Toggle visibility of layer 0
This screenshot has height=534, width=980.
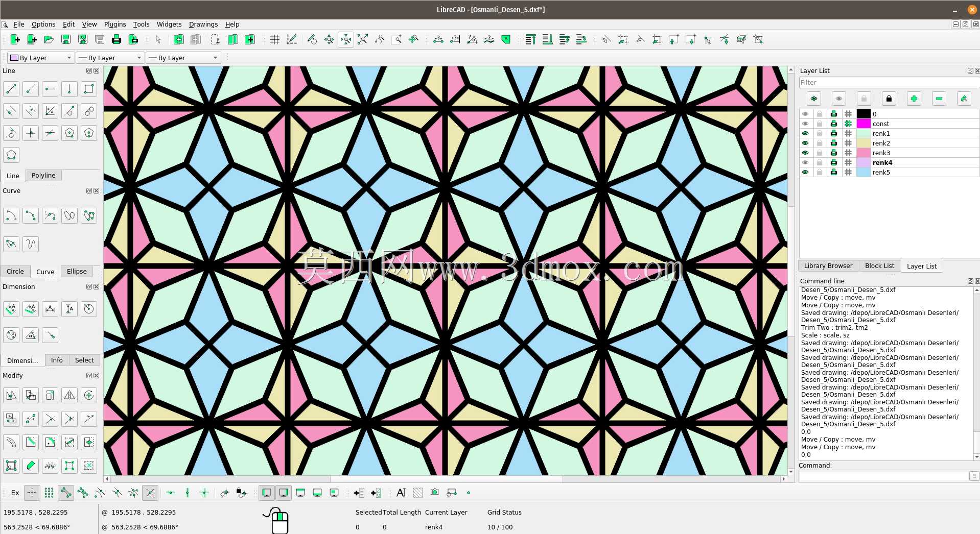(805, 114)
